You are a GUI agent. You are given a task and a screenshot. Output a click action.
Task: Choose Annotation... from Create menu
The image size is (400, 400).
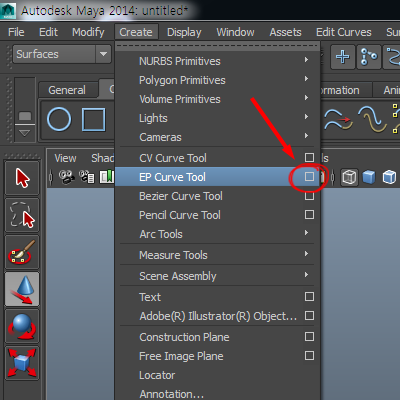pos(171,394)
